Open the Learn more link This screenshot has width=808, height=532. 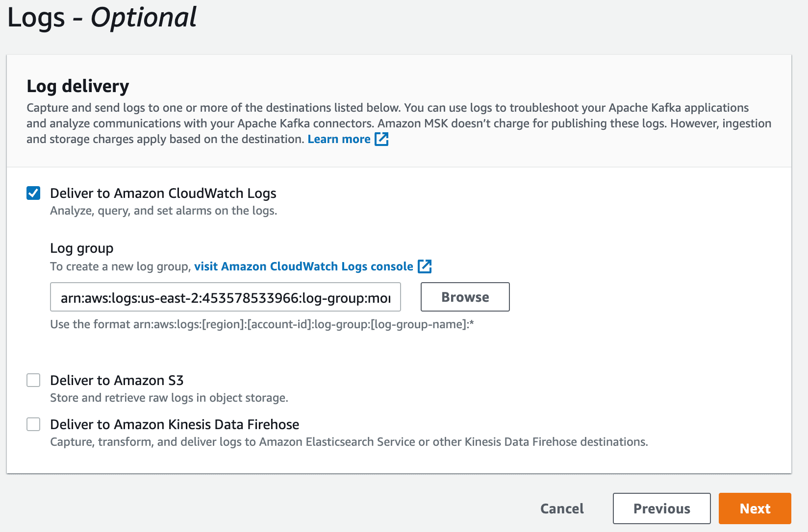coord(339,139)
